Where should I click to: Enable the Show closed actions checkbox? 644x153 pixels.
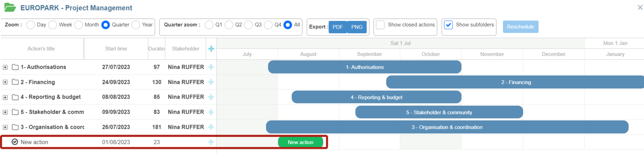pos(380,25)
